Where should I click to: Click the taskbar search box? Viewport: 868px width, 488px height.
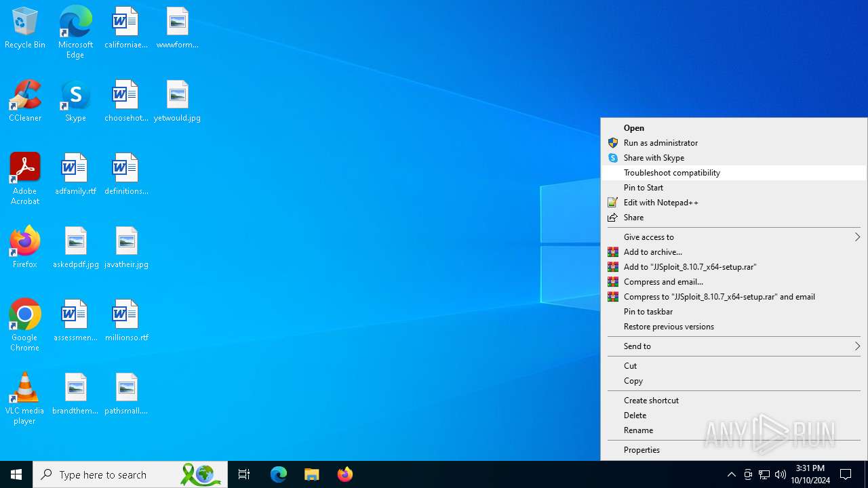click(130, 474)
